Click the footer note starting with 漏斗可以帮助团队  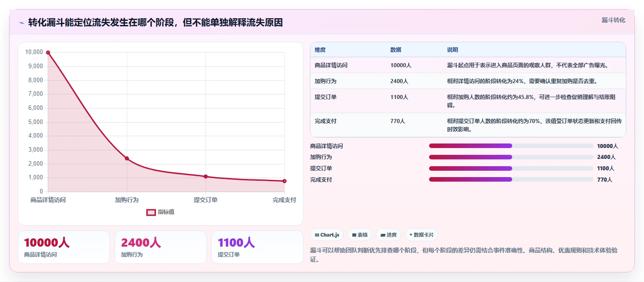click(464, 255)
